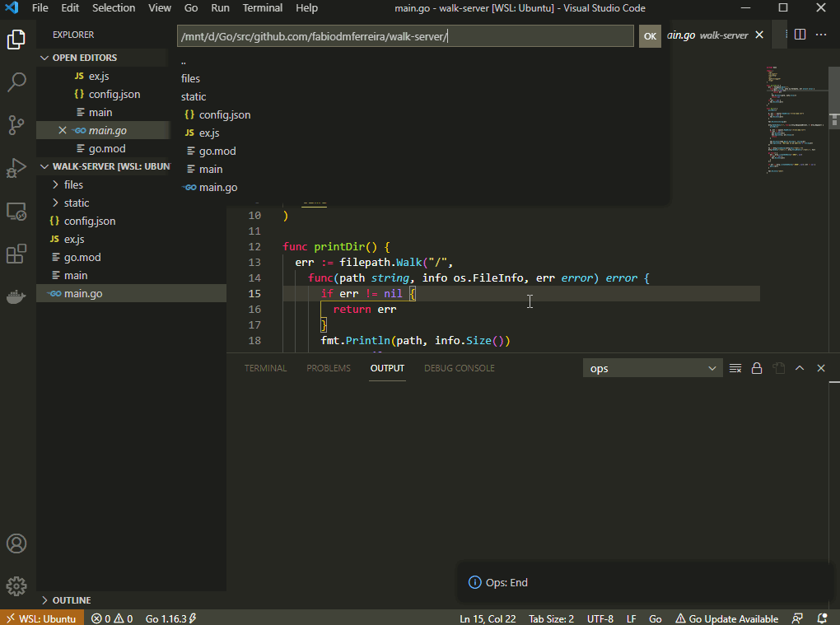The width and height of the screenshot is (840, 625).
Task: Open the Manage gear icon
Action: [16, 586]
